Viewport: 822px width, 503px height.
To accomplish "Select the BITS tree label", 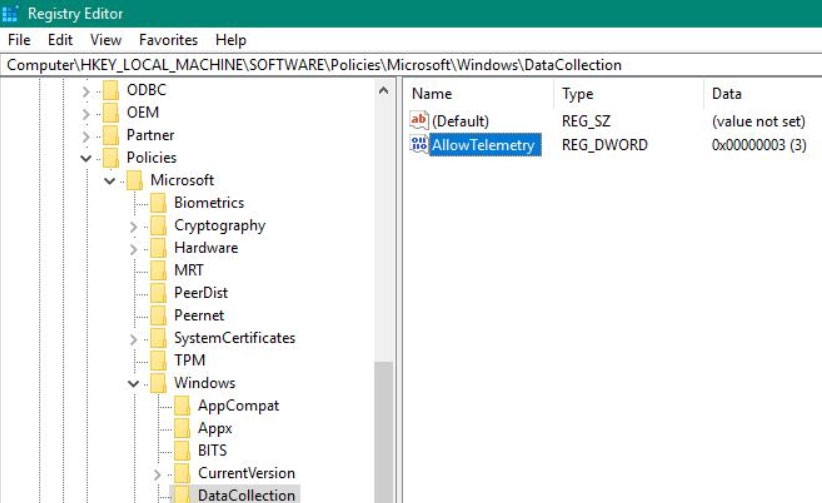I will click(212, 451).
